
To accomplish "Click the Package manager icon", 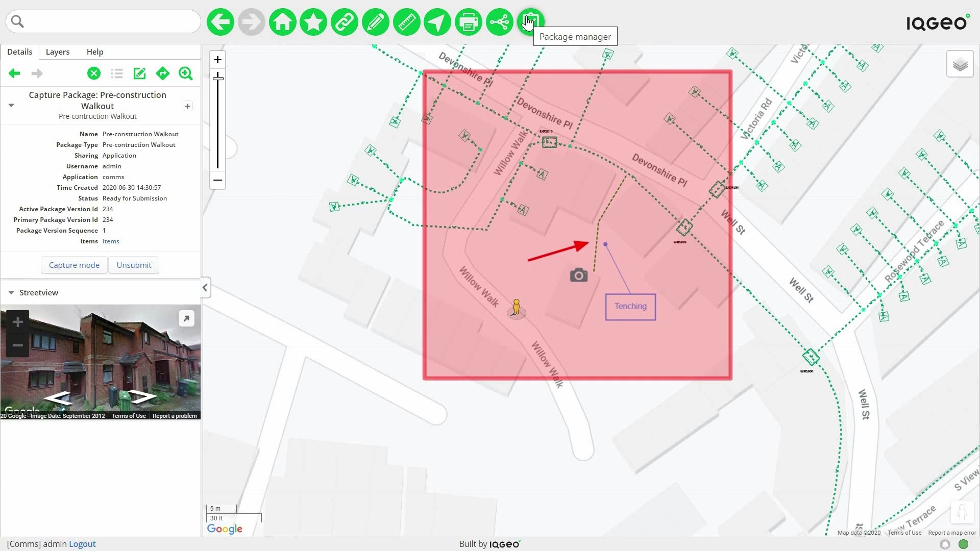I will tap(531, 21).
